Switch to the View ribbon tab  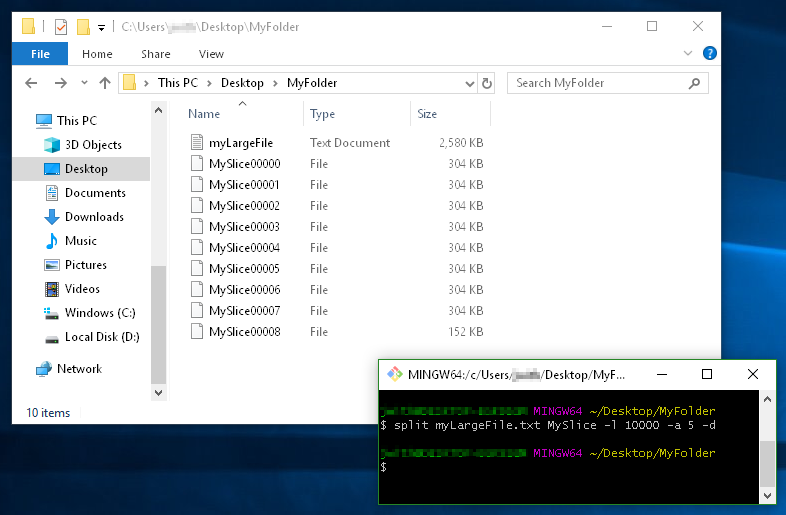(x=211, y=54)
